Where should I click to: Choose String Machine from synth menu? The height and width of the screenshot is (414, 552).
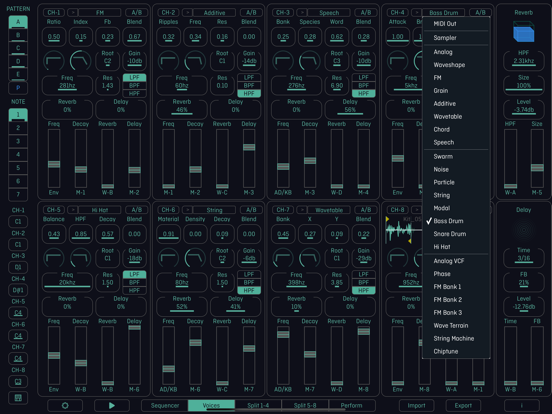[456, 338]
